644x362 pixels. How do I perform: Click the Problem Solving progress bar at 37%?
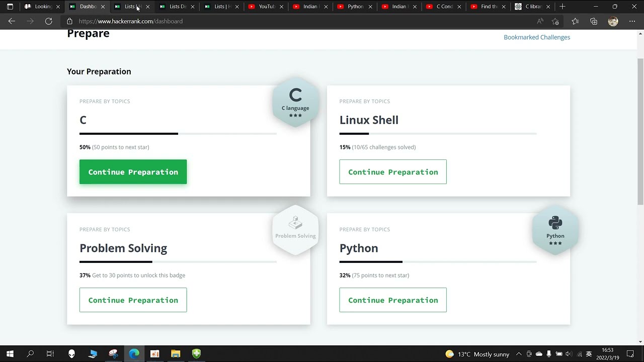pyautogui.click(x=178, y=262)
